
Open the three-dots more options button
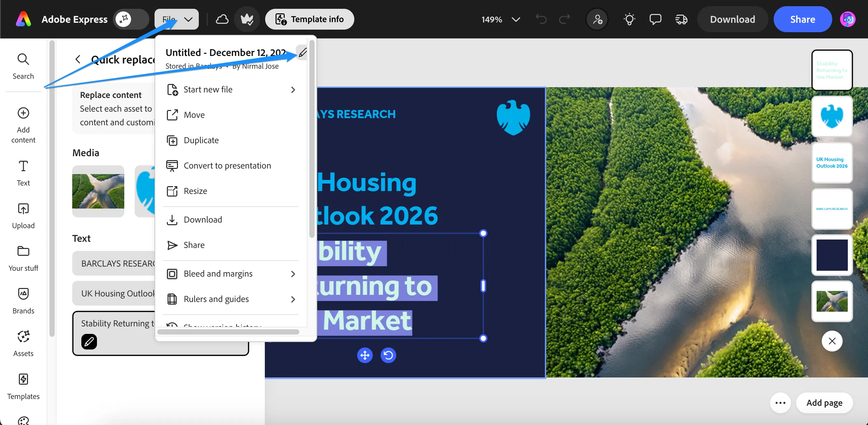[x=780, y=403]
